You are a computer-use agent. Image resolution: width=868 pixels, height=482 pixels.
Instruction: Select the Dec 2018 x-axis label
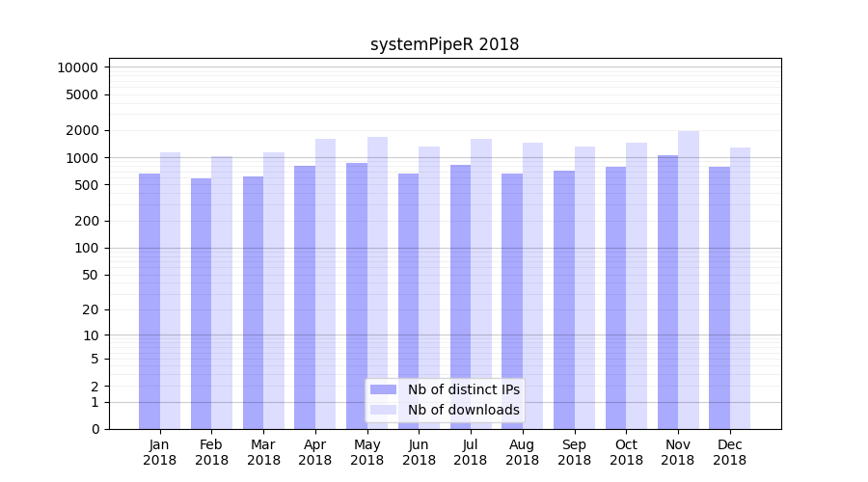pyautogui.click(x=730, y=452)
